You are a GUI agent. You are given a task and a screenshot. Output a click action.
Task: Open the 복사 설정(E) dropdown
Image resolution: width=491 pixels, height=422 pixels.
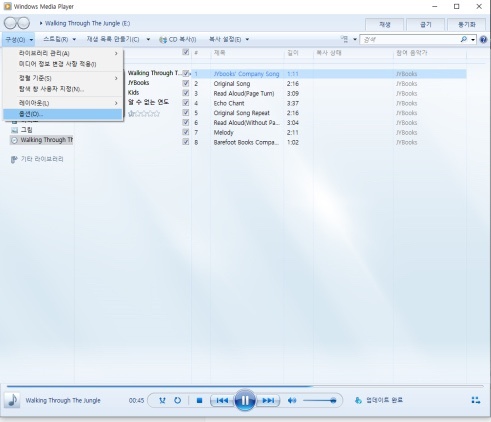click(x=229, y=39)
